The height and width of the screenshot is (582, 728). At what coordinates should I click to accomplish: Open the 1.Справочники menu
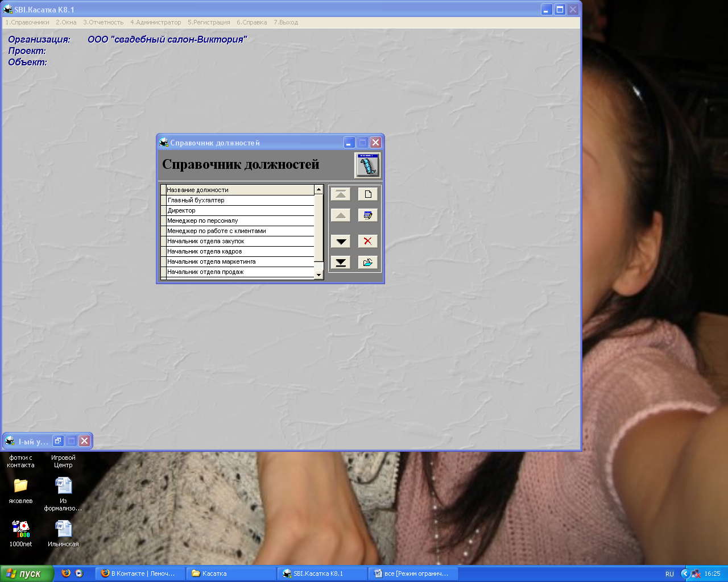pos(27,23)
